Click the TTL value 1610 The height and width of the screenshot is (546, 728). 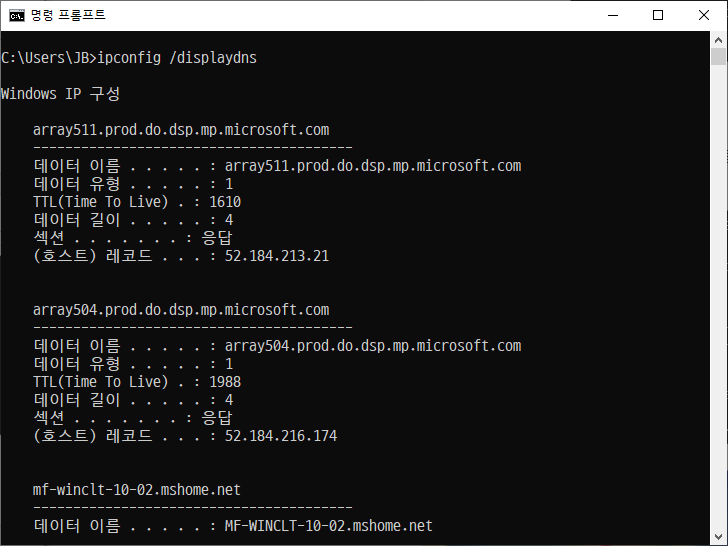(225, 202)
